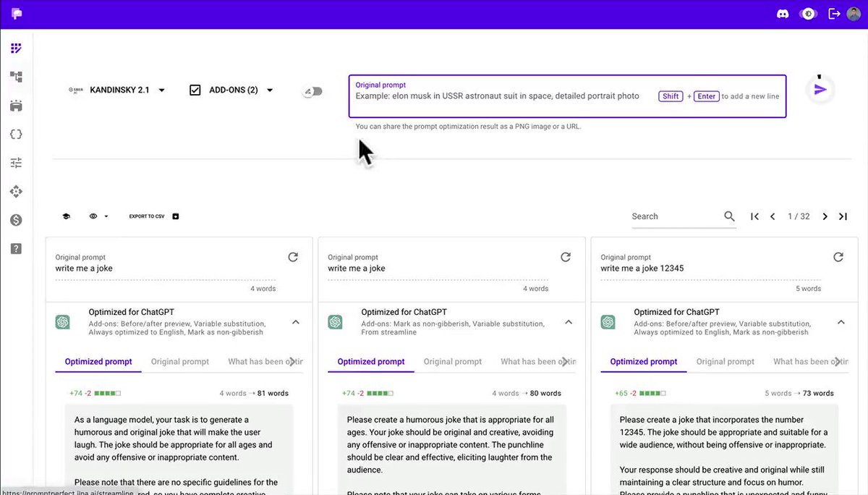The height and width of the screenshot is (495, 868).
Task: Click the Shift key hint badge
Action: [x=671, y=96]
